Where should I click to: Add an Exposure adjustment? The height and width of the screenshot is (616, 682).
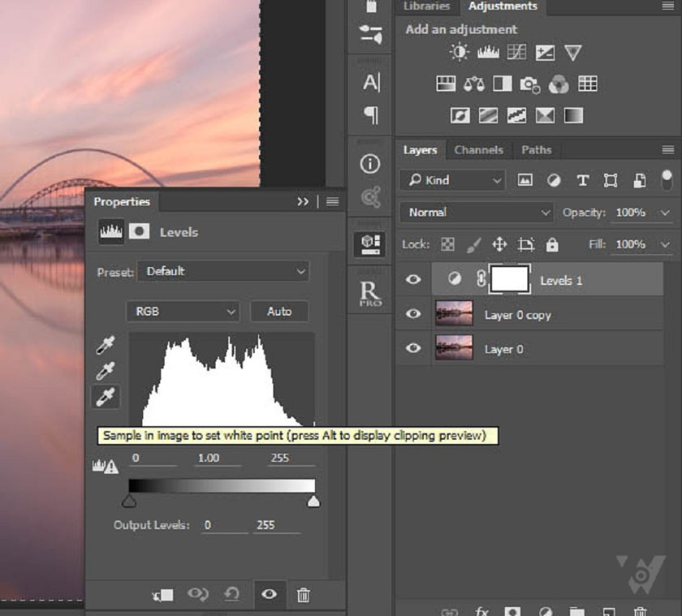(x=545, y=53)
